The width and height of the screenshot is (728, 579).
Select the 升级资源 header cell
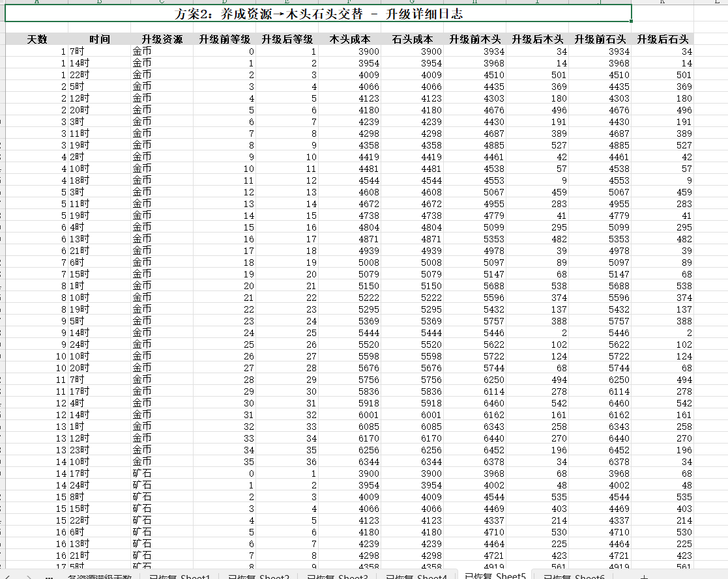point(162,40)
